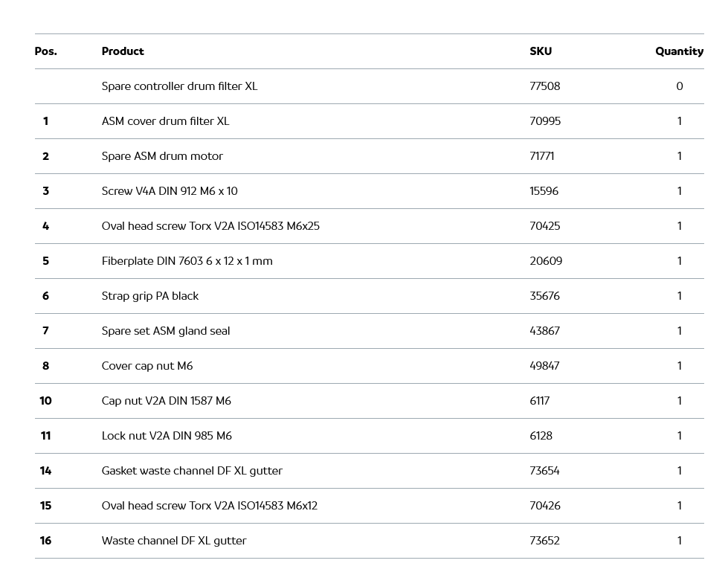
Task: Click Gasket waste channel DF XL gutter
Action: (x=192, y=471)
